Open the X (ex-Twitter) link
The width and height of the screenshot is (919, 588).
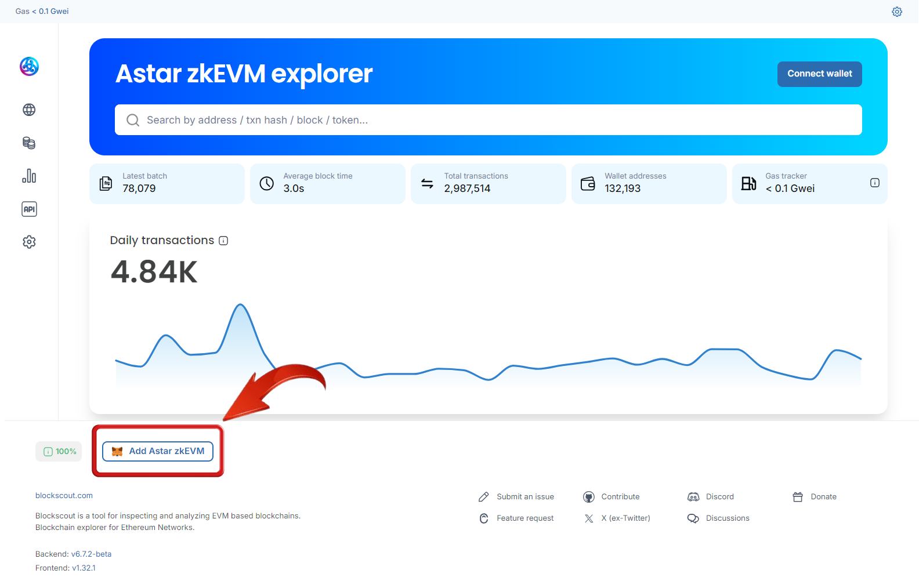coord(625,518)
